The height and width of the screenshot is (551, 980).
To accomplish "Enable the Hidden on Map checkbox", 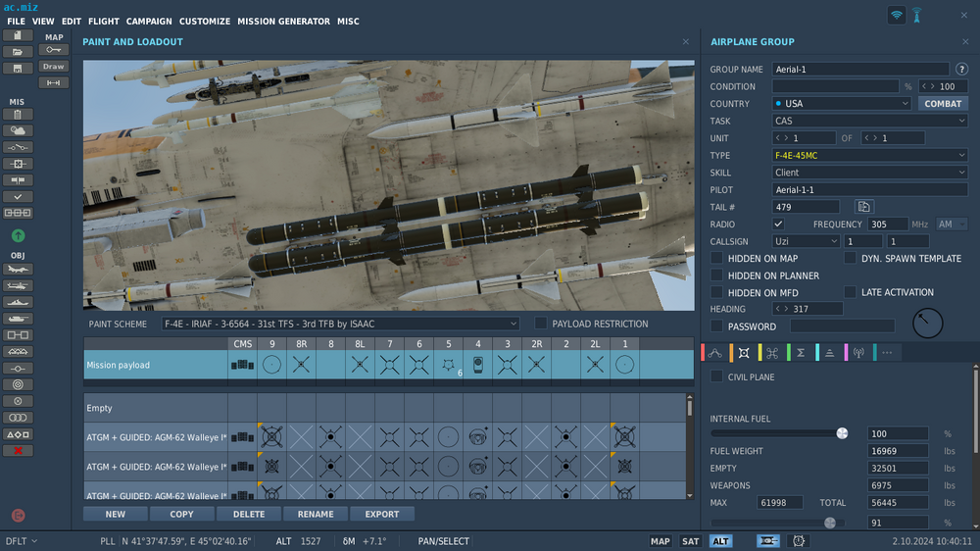I will pos(717,259).
